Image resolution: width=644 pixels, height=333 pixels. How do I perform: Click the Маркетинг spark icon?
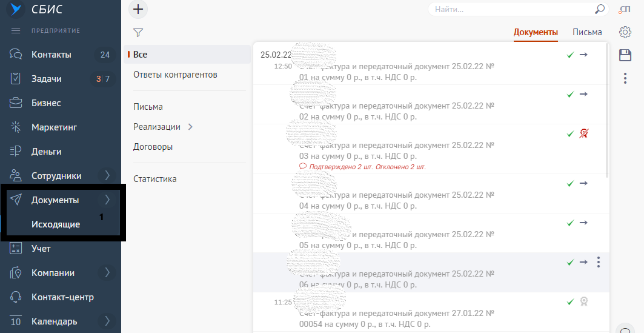(16, 127)
